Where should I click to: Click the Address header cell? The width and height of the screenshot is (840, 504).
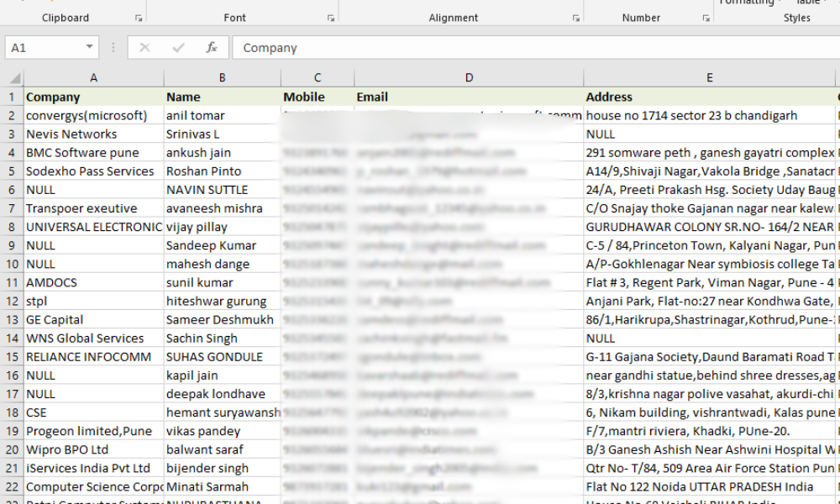pyautogui.click(x=709, y=97)
